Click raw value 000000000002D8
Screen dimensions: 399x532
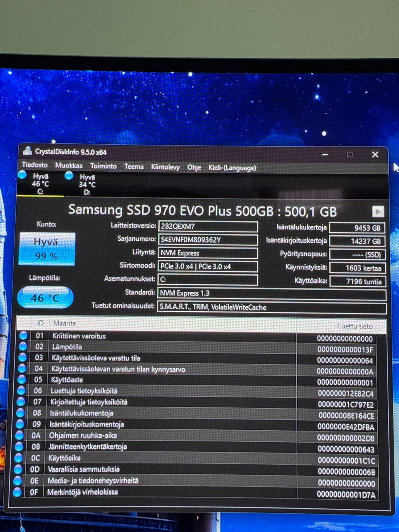(346, 438)
